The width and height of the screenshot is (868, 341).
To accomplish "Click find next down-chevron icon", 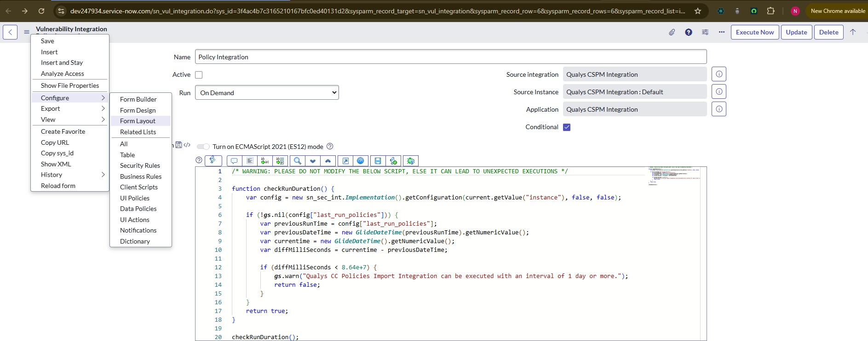I will coord(313,161).
